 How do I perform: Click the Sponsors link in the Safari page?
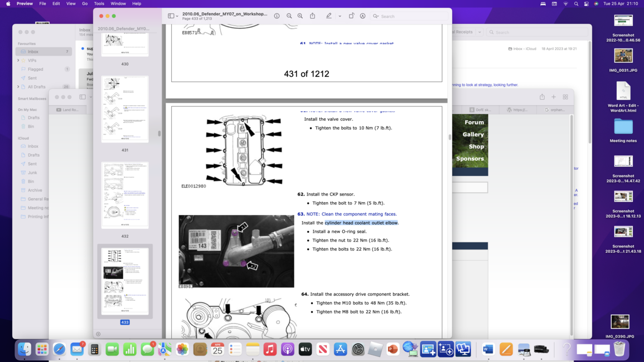470,158
